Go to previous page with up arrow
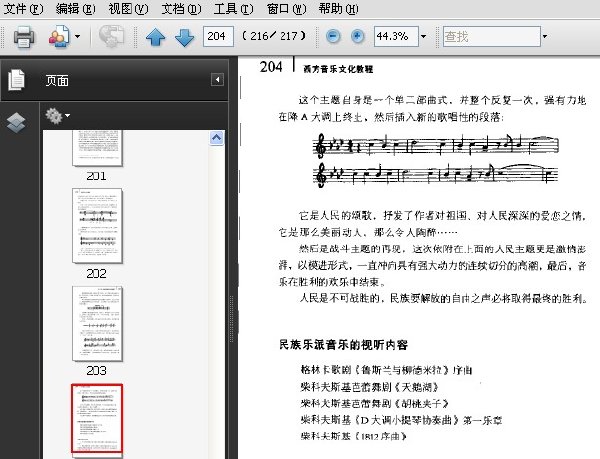Viewport: 600px width, 459px height. (156, 37)
